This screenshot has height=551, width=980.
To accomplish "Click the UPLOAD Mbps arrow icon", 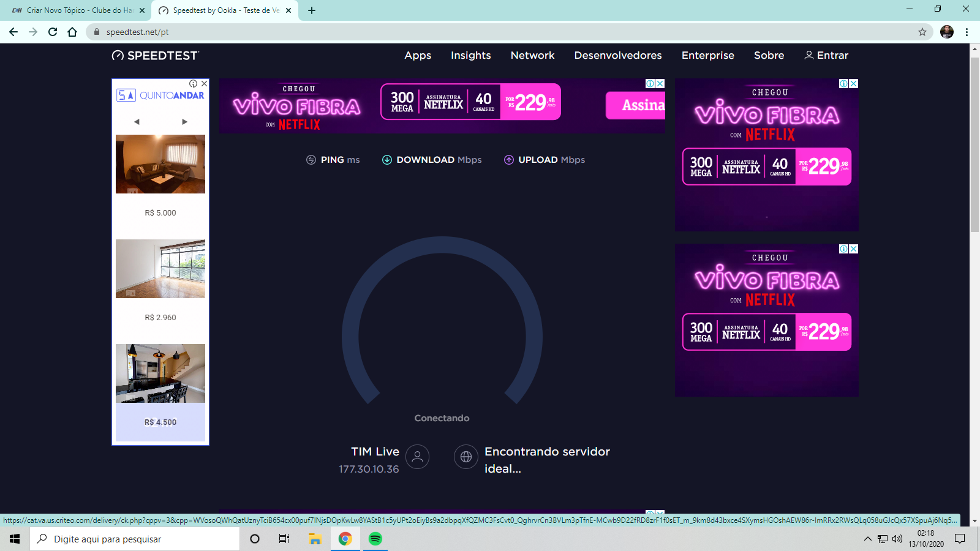I will coord(509,160).
